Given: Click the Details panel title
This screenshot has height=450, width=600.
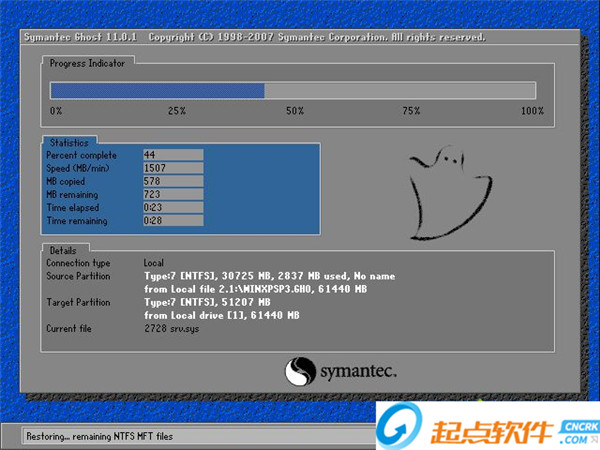Looking at the screenshot, I should tap(63, 251).
